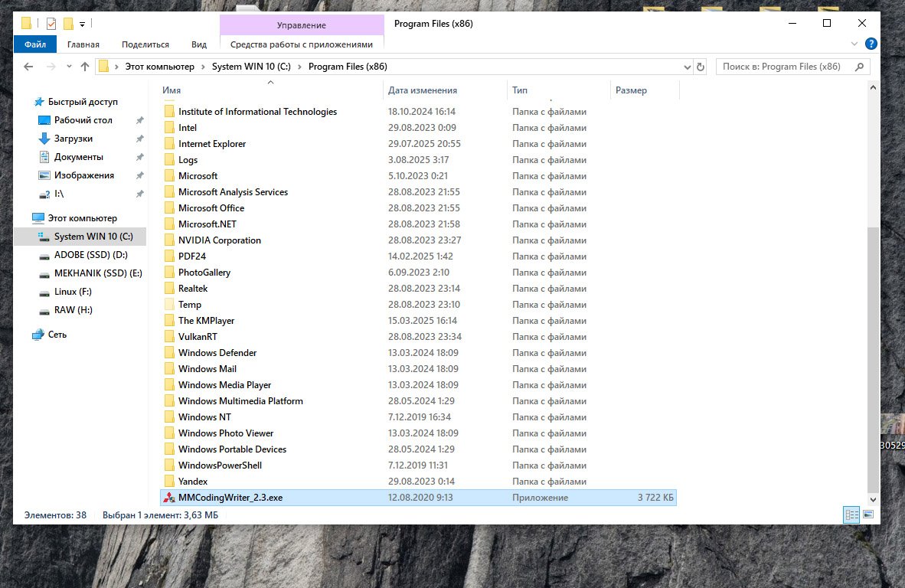Switch to the Вид ribbon tab
Image resolution: width=905 pixels, height=588 pixels.
(x=199, y=44)
